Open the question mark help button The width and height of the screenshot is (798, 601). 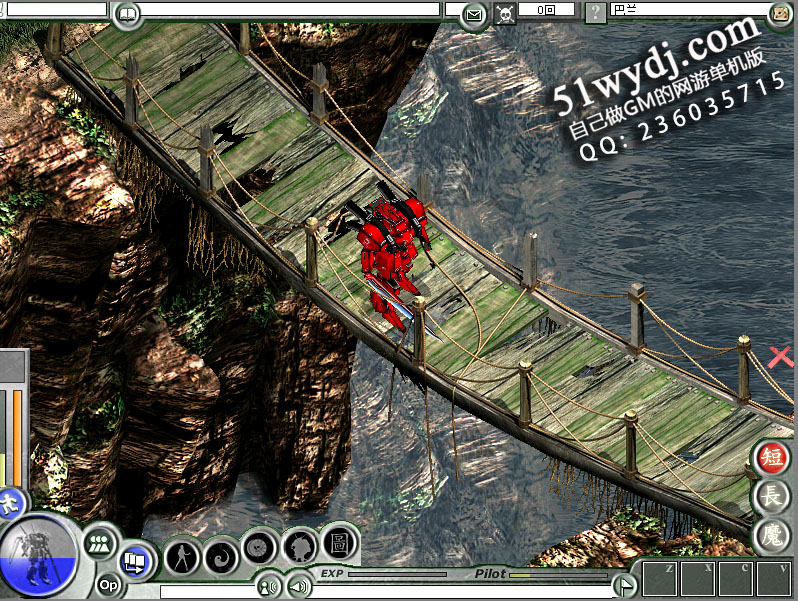click(x=595, y=12)
